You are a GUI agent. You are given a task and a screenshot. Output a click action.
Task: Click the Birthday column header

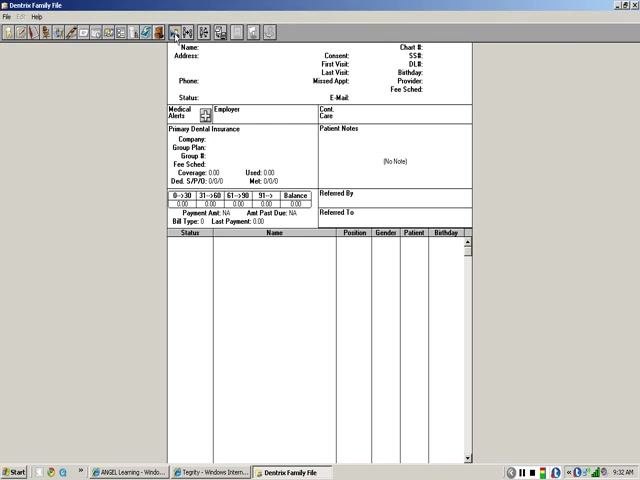point(446,233)
